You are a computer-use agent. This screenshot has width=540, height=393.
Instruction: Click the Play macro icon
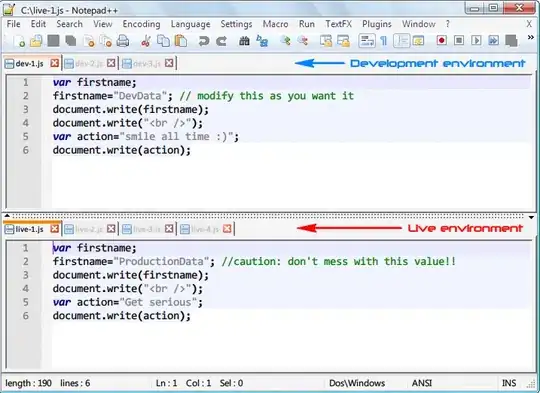pyautogui.click(x=476, y=41)
